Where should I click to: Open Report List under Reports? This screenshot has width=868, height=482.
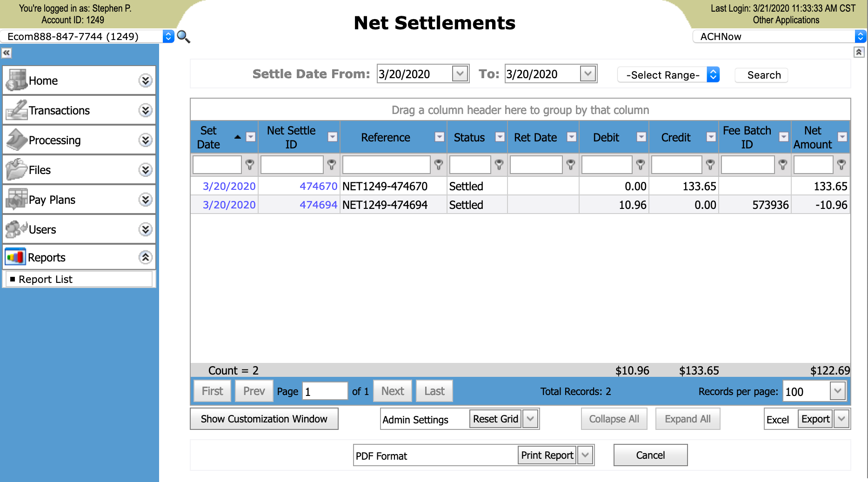point(45,279)
